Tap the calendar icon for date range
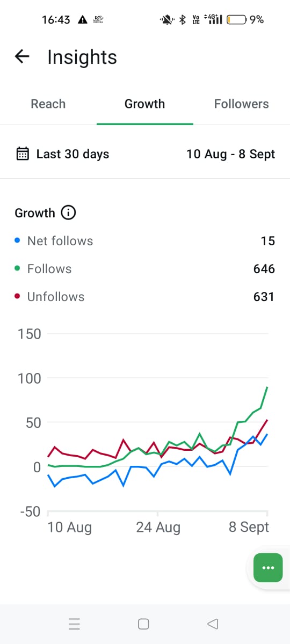 click(x=23, y=154)
